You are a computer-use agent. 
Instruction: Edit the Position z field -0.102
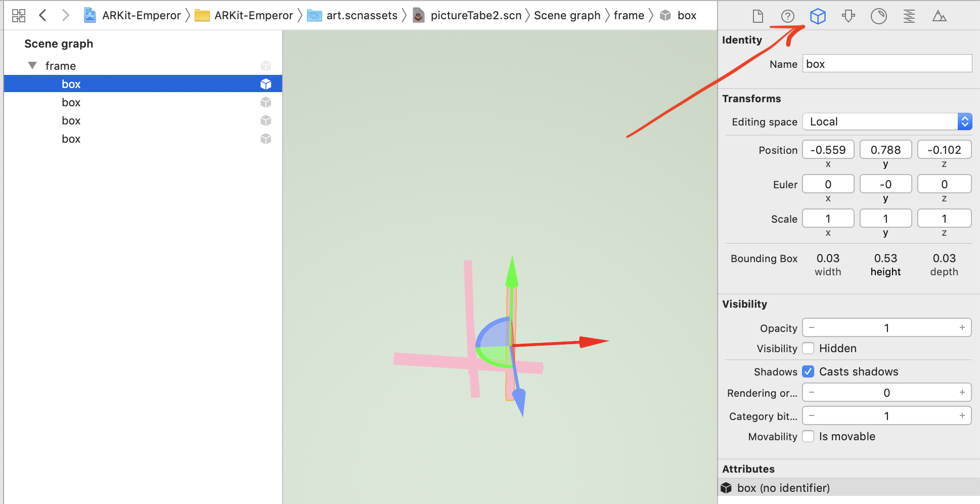tap(944, 150)
